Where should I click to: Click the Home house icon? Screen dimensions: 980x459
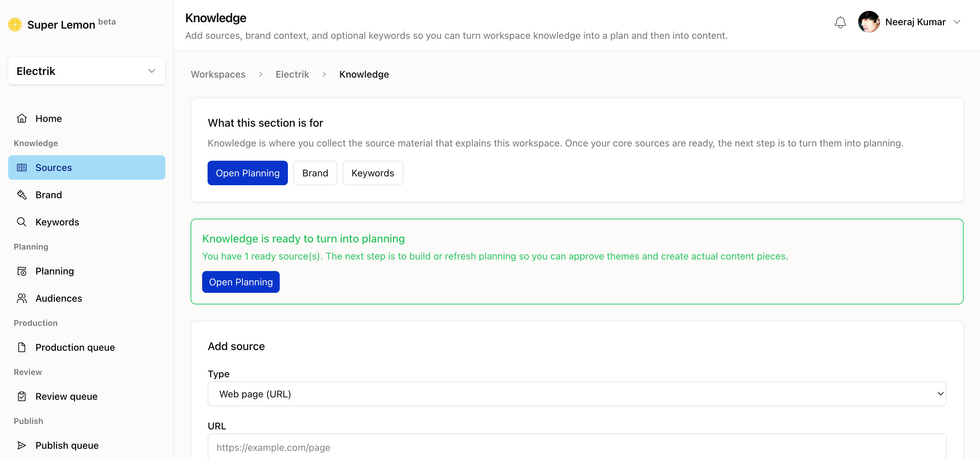pos(22,118)
